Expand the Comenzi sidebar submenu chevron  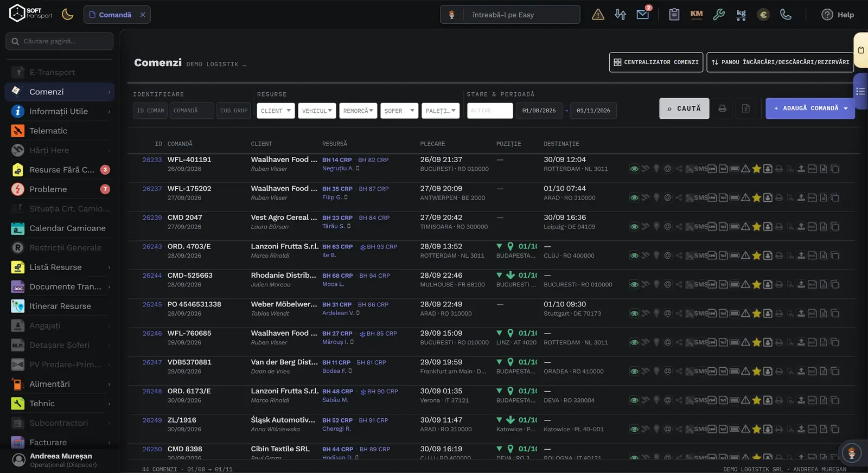[x=108, y=92]
